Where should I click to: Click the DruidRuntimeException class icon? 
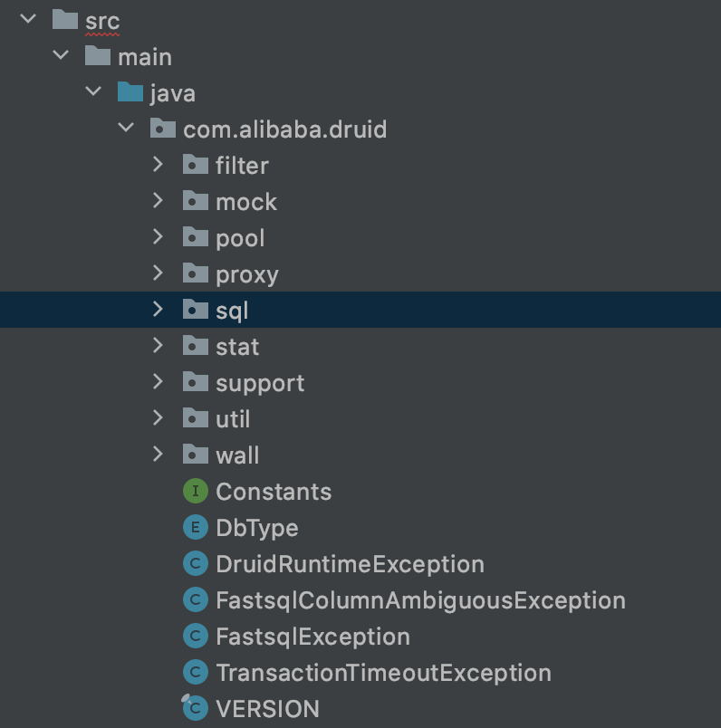tap(195, 564)
